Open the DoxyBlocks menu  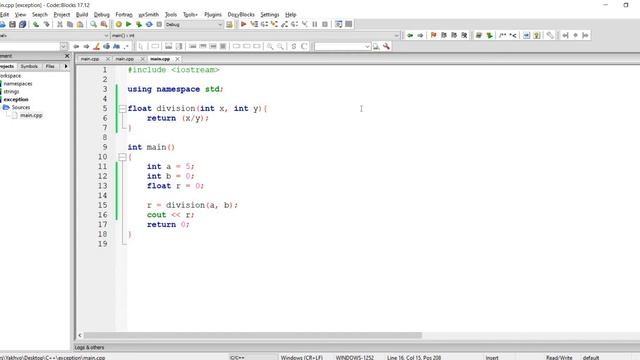241,15
